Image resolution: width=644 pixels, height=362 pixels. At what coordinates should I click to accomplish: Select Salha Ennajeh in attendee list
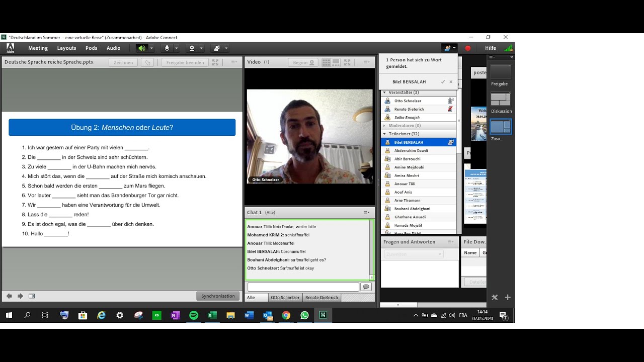coord(419,117)
